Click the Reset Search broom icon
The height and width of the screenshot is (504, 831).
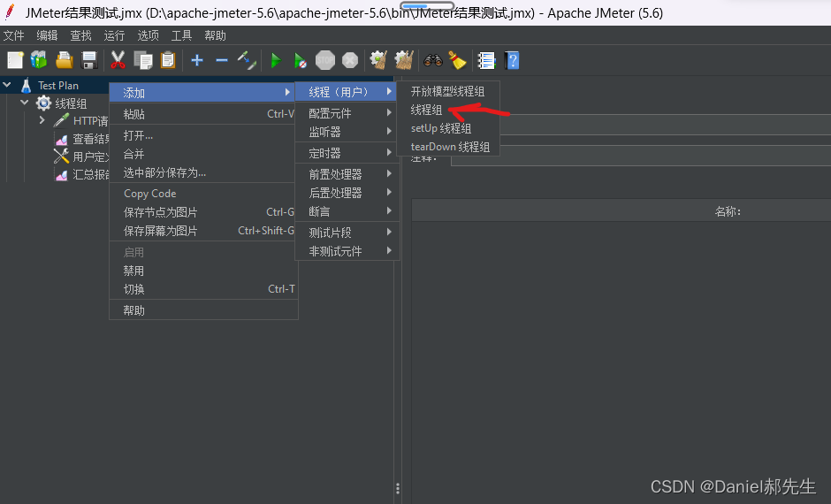pos(457,60)
